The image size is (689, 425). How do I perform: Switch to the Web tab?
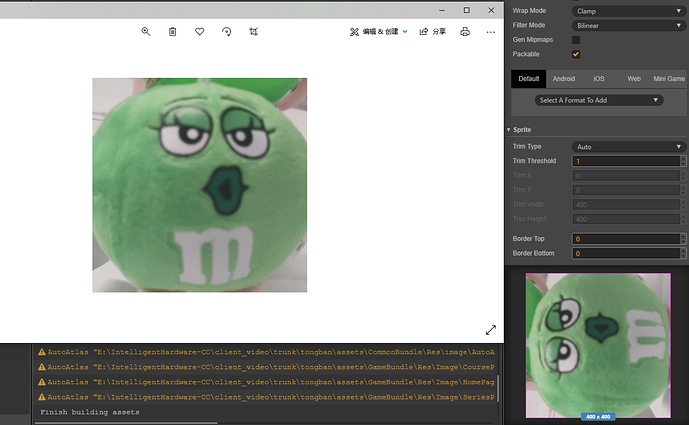634,79
